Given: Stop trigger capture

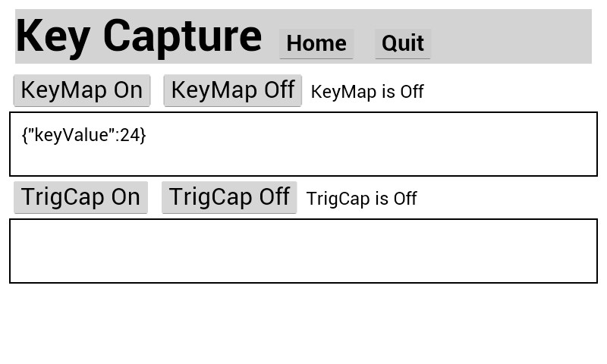Looking at the screenshot, I should pos(229,197).
